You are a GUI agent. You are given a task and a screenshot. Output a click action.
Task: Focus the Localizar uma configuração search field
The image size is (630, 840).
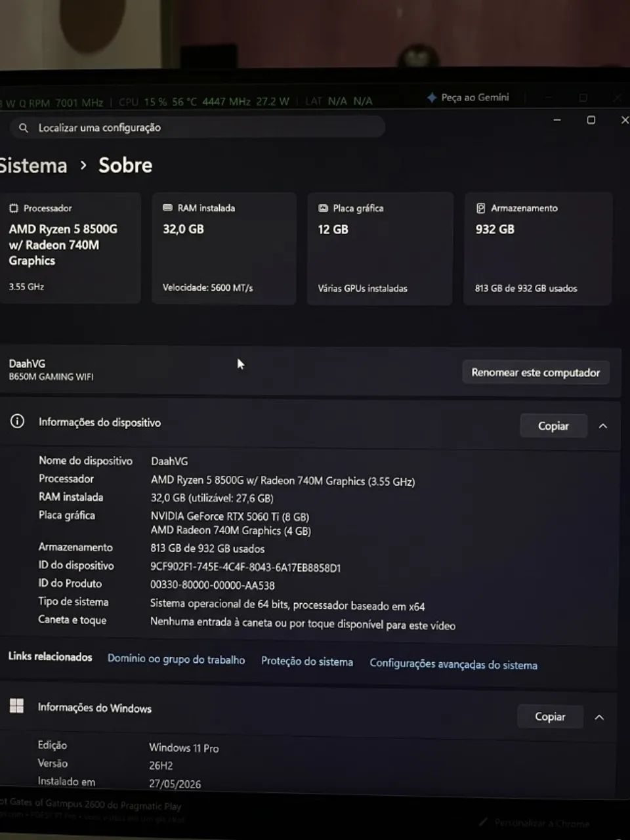pos(197,128)
